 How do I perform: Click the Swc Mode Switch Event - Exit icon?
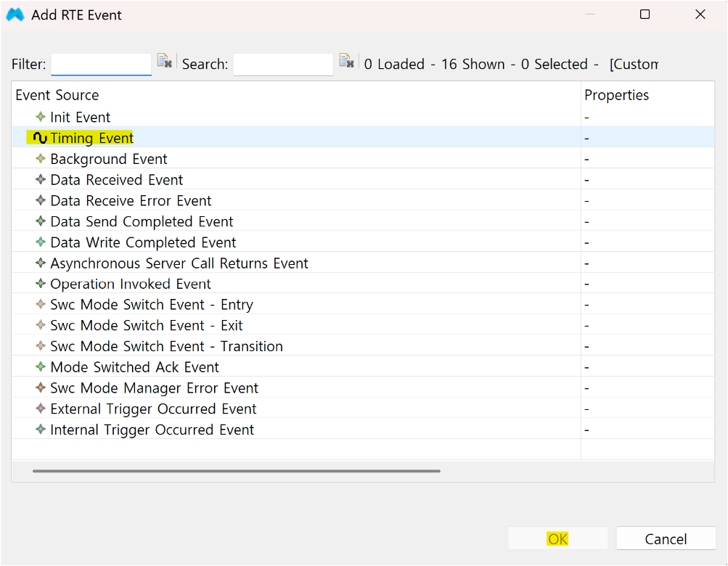pos(41,325)
